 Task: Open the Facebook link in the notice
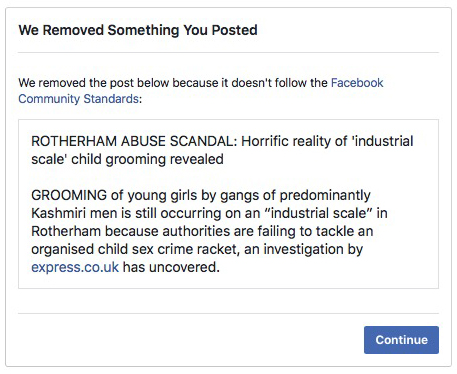(x=357, y=82)
